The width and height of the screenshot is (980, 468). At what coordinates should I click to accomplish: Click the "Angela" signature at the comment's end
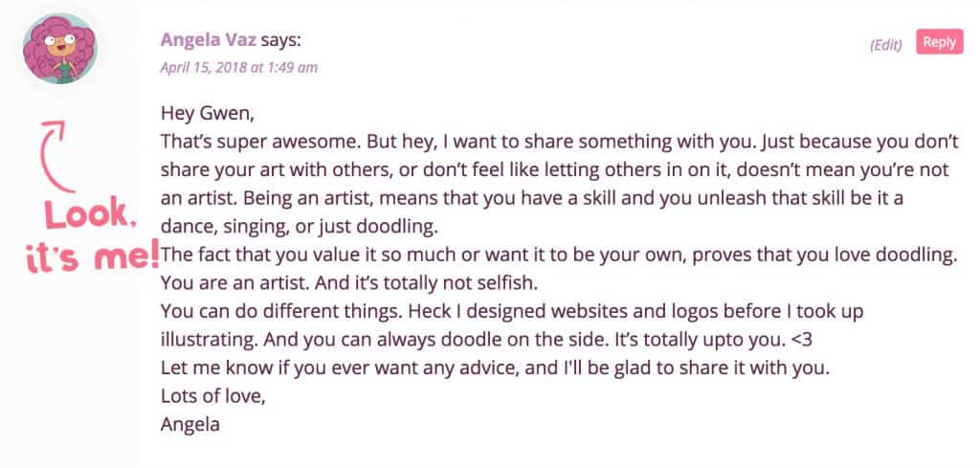(190, 426)
